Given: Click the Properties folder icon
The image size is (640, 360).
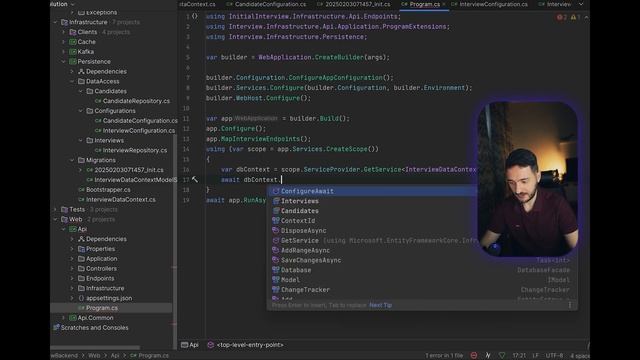Looking at the screenshot, I should point(81,249).
